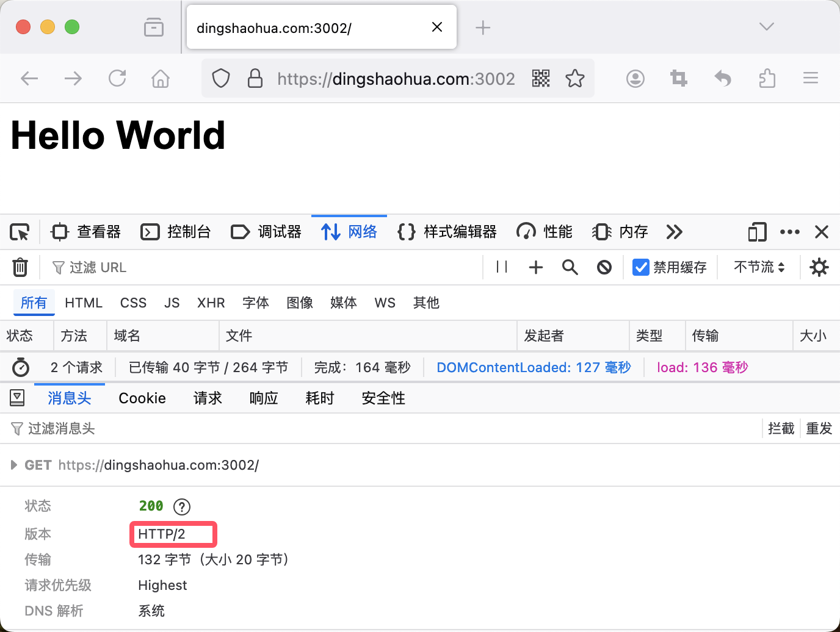Close the dingshaohua.com:3002/ tab
840x632 pixels.
pos(437,27)
